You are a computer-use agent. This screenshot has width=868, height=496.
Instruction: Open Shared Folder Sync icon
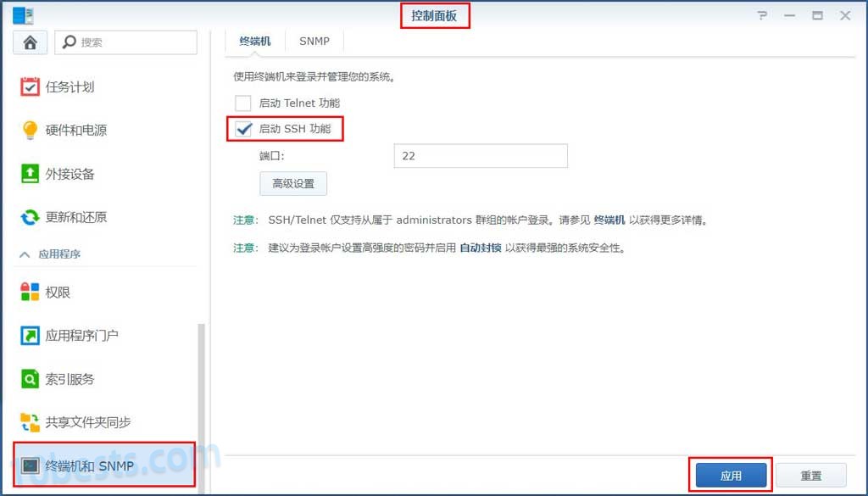30,422
